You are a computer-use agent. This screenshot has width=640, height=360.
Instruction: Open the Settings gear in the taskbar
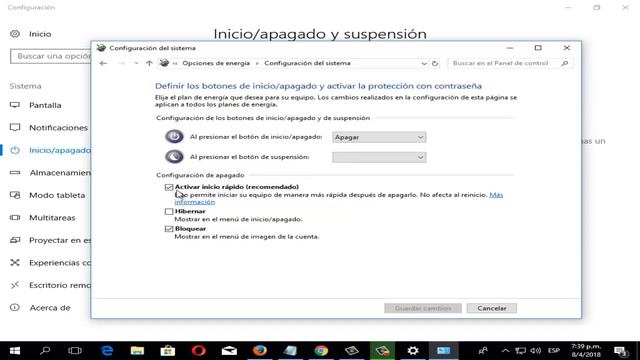(413, 351)
